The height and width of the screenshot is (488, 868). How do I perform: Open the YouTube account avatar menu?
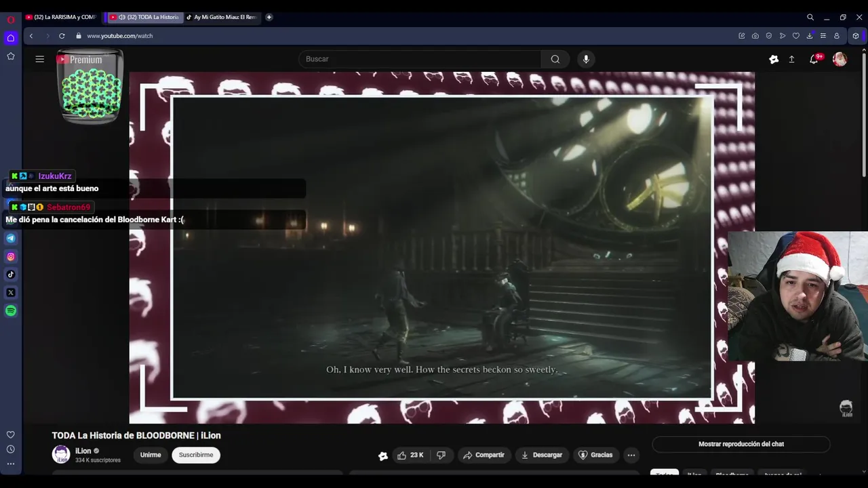click(x=840, y=59)
